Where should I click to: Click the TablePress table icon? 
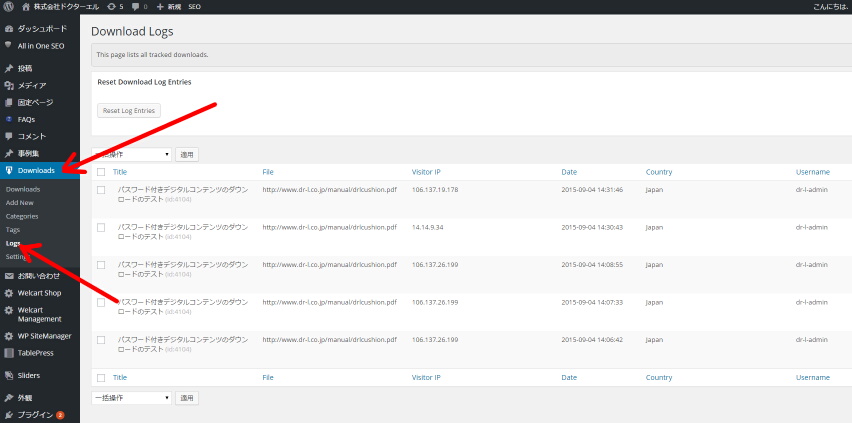point(9,353)
